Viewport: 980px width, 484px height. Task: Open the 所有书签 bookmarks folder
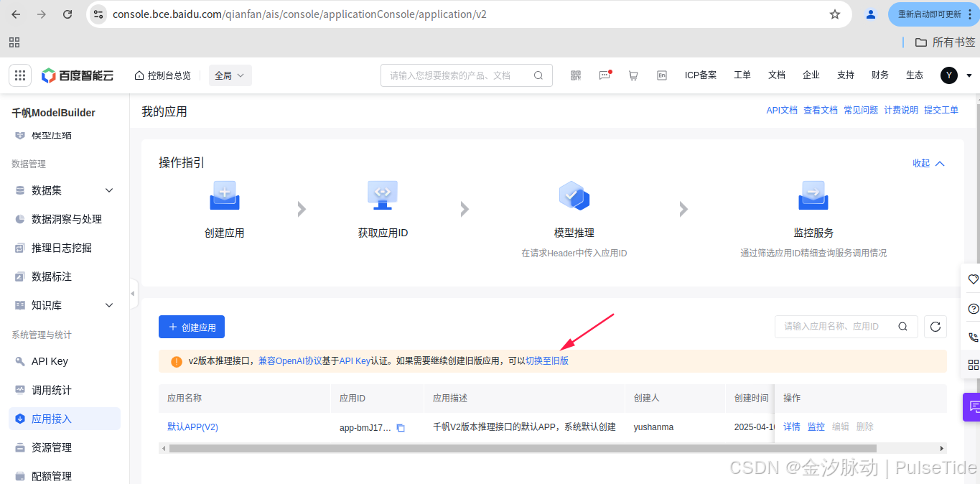point(945,42)
